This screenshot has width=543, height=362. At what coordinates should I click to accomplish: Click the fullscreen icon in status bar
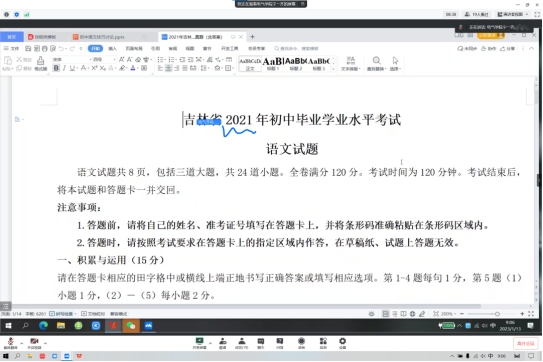click(x=531, y=314)
